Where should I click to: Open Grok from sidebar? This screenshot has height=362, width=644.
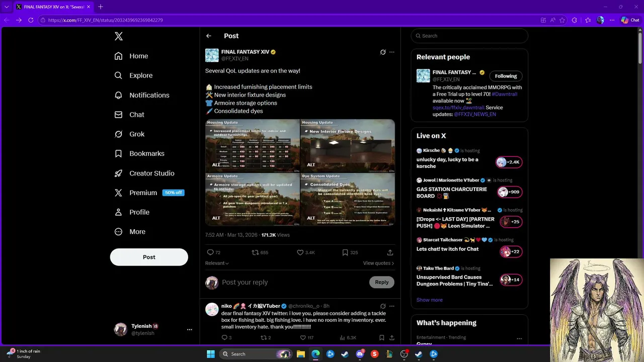129,134
